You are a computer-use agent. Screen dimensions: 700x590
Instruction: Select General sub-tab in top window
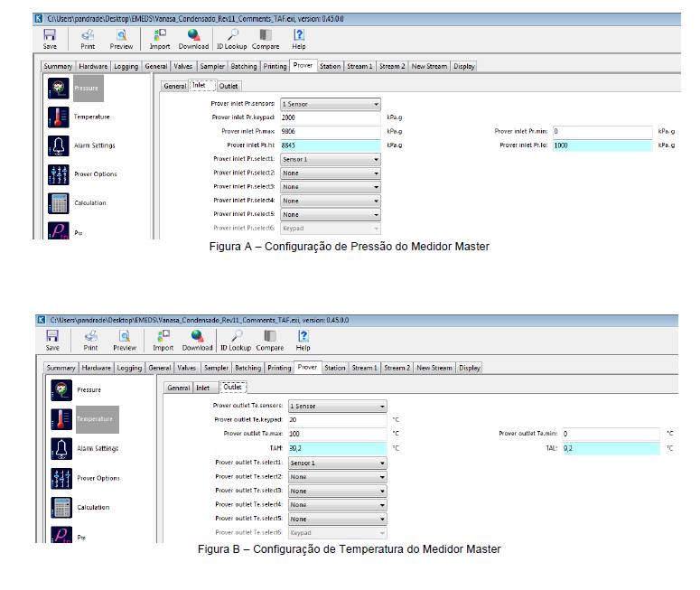[x=174, y=86]
